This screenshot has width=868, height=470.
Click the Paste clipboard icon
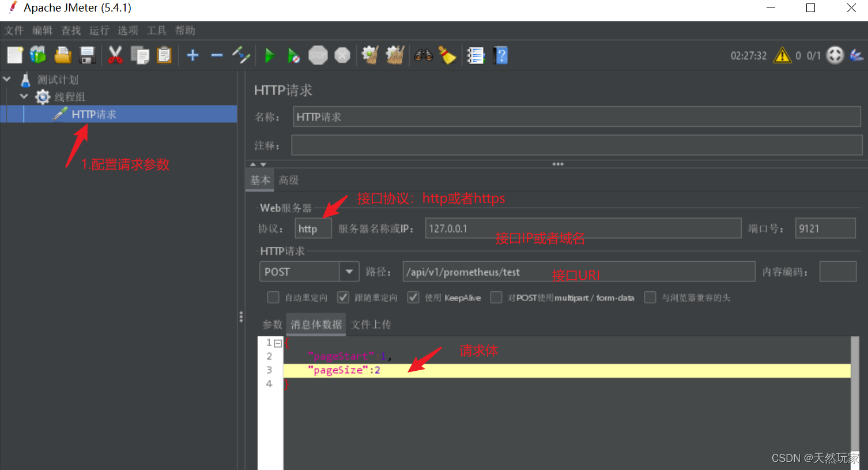[x=164, y=55]
